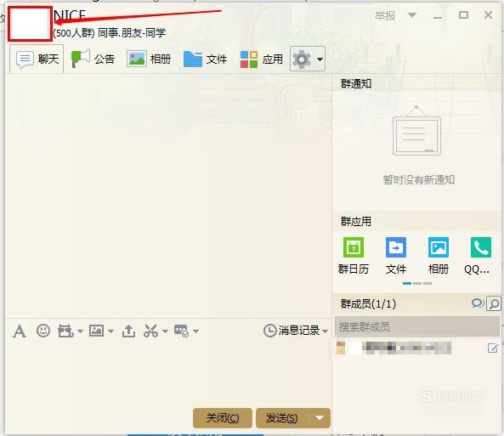
Task: Click the 关闭(C) button
Action: pyautogui.click(x=223, y=418)
